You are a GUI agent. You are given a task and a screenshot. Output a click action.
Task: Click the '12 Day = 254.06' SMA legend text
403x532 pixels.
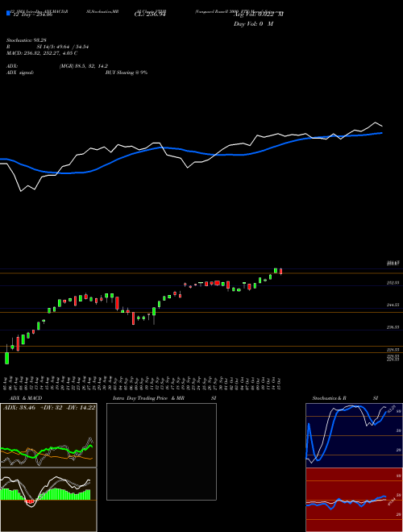32,15
